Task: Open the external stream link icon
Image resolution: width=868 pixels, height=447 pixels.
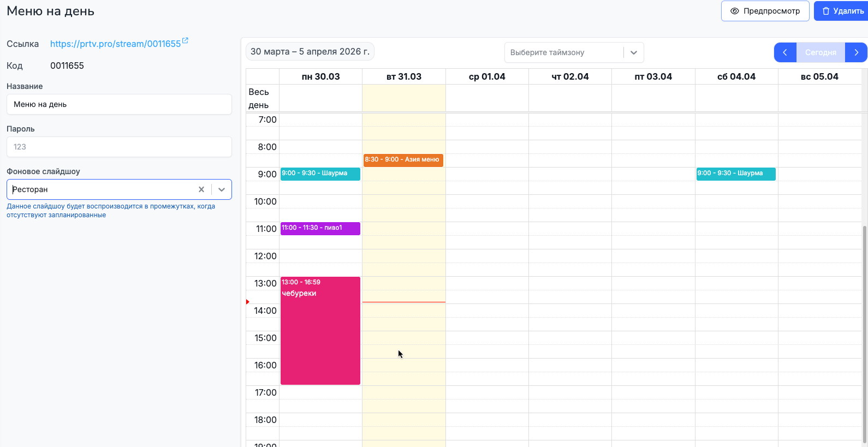Action: coord(185,41)
